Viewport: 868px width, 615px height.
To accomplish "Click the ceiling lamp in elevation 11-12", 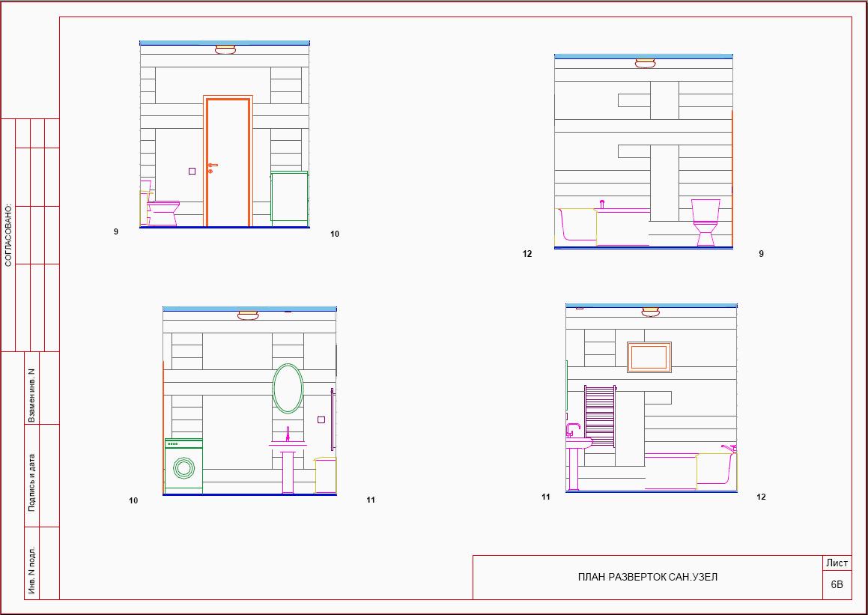I will 651,312.
